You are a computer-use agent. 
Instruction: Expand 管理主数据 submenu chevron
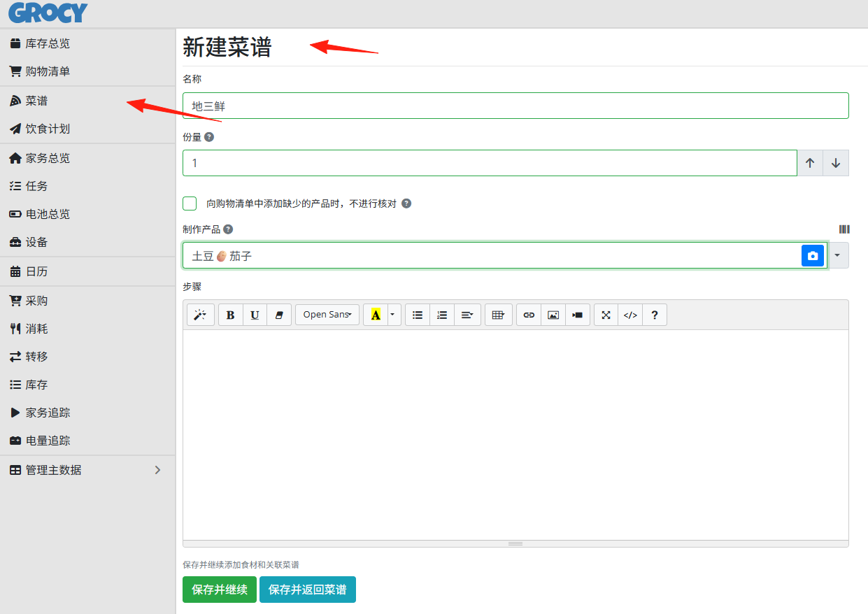(157, 470)
